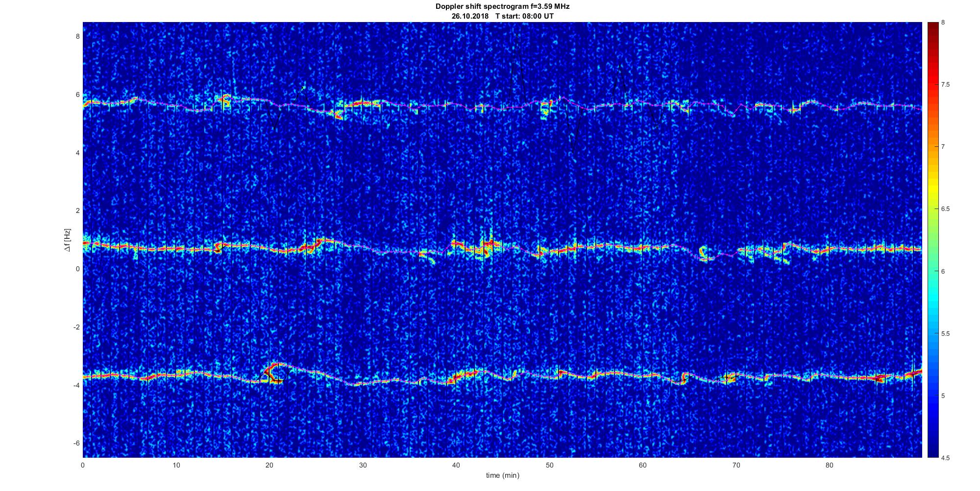Click the x-axis tick label '20'
Viewport: 980px width, 491px height.
pos(269,465)
